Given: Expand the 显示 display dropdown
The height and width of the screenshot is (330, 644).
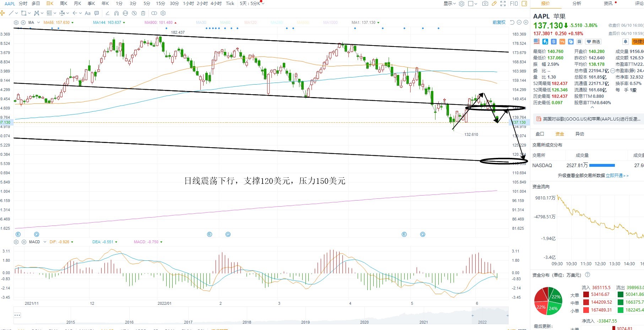Looking at the screenshot, I should (450, 4).
